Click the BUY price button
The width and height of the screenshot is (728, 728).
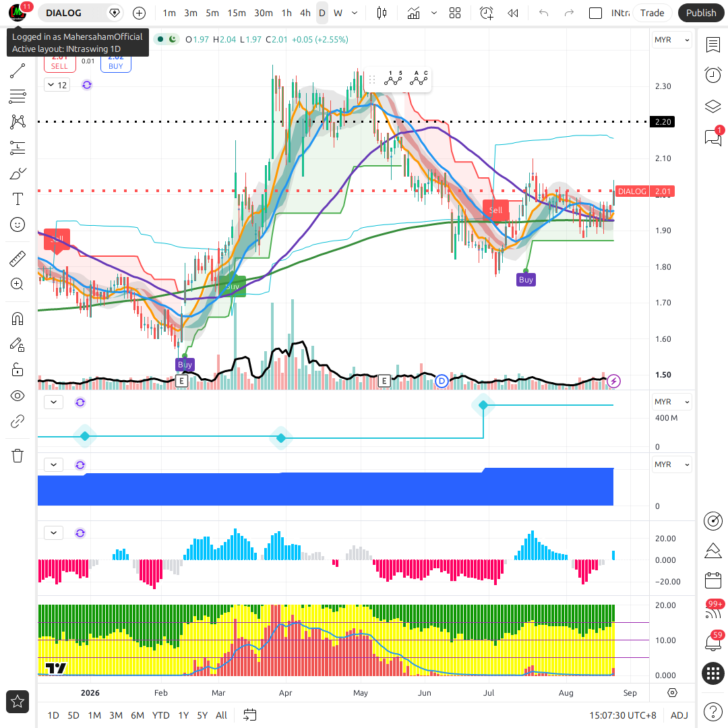(x=116, y=63)
